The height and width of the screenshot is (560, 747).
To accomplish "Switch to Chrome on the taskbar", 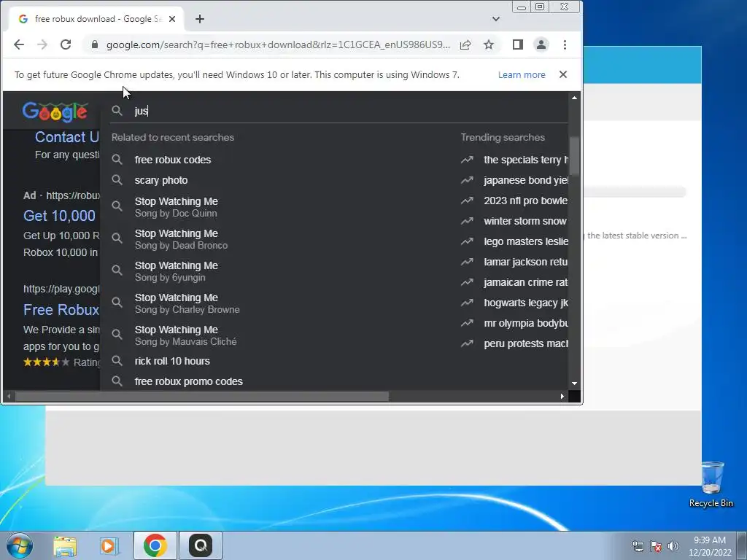I will 155,545.
